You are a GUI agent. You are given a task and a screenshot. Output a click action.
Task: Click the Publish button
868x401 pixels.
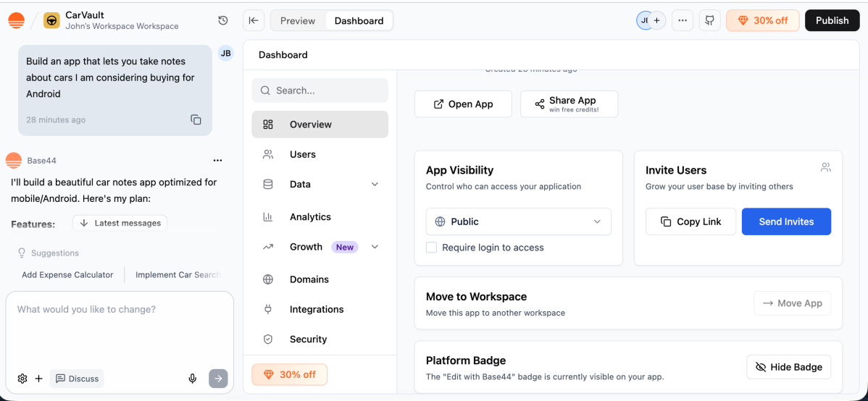tap(832, 20)
